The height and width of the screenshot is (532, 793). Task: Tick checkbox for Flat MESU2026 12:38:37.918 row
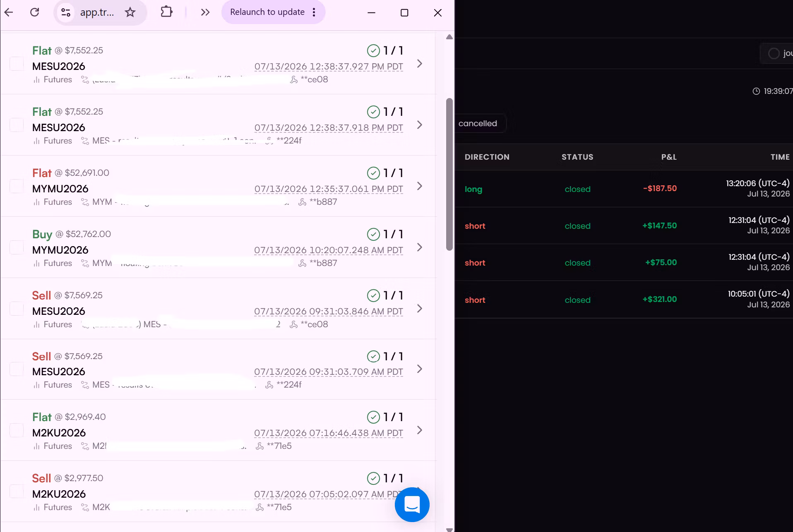click(17, 125)
